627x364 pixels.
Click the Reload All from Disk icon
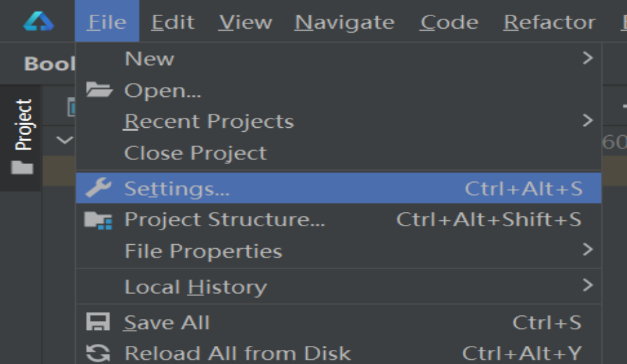tap(98, 353)
